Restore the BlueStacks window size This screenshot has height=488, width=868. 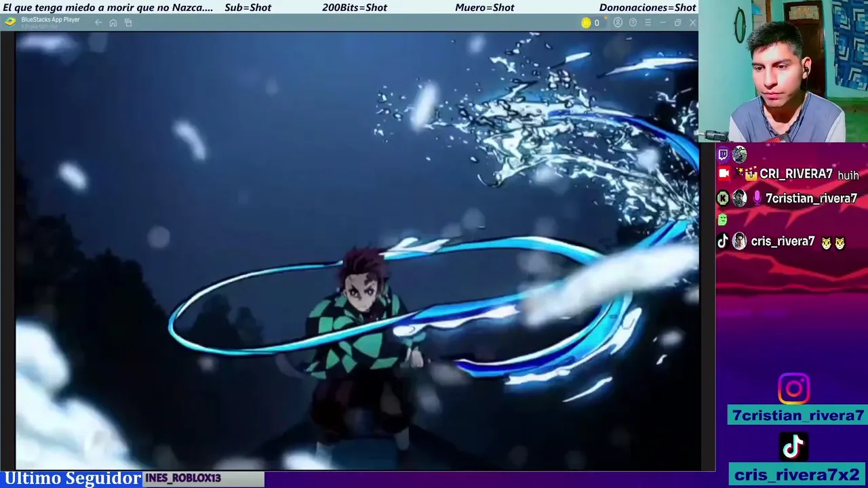tap(677, 22)
